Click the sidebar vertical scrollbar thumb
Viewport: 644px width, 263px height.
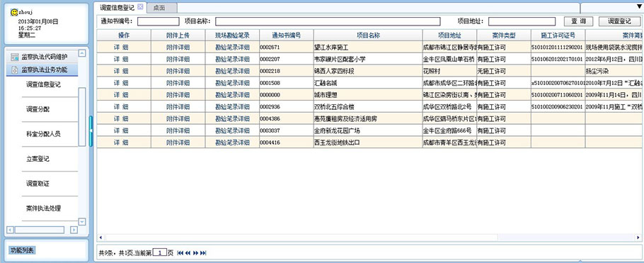tap(81, 116)
